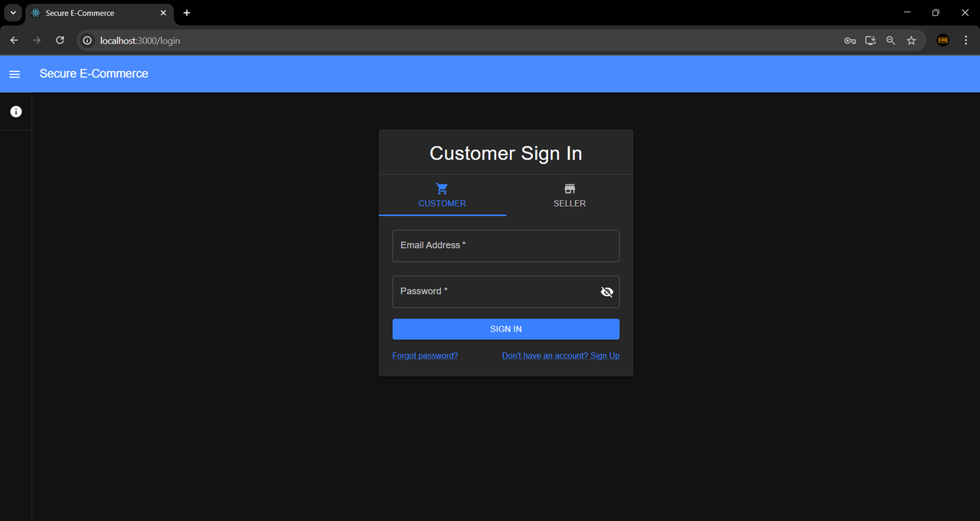Open the Chrome three-dot menu
980x521 pixels.
point(965,41)
